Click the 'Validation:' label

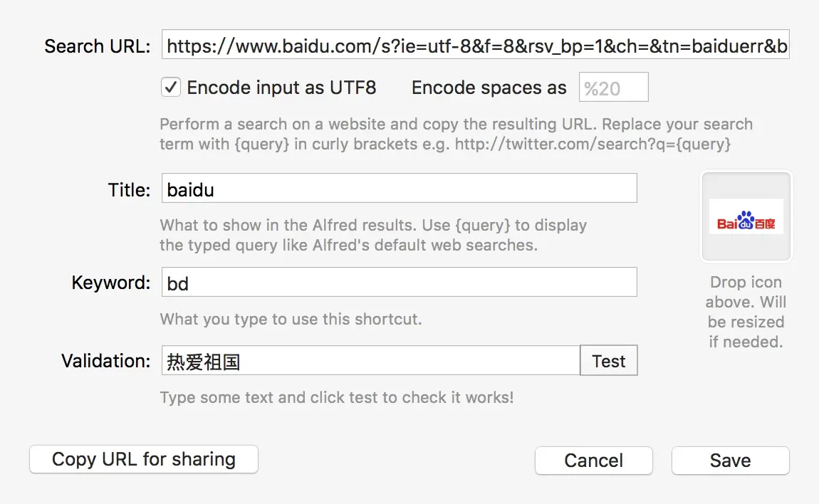tap(106, 361)
